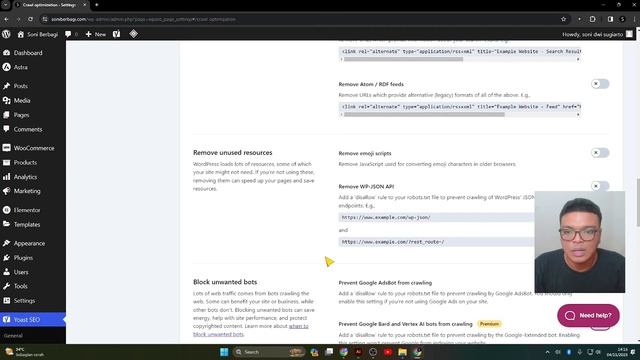Screen dimensions: 640x360
Task: Click the browser address bar URL
Action: [x=143, y=19]
